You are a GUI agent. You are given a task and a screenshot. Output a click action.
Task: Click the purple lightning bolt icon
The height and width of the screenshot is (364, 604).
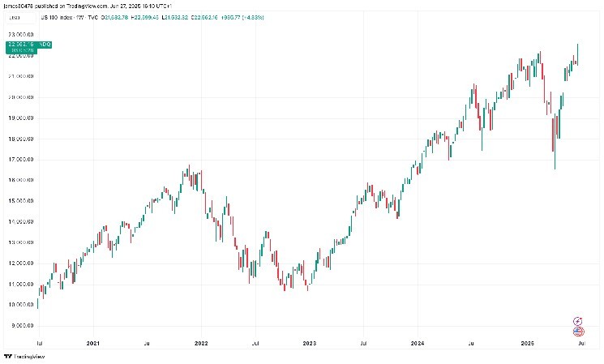coord(577,321)
